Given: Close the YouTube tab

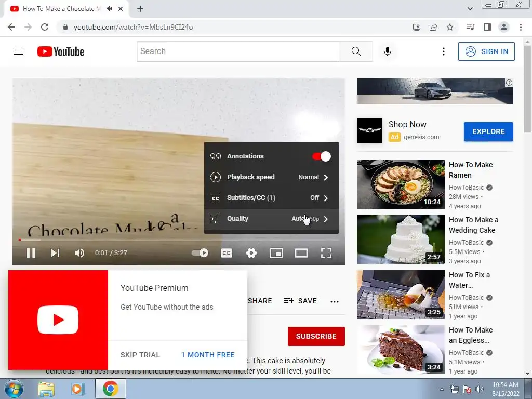Looking at the screenshot, I should tap(121, 9).
